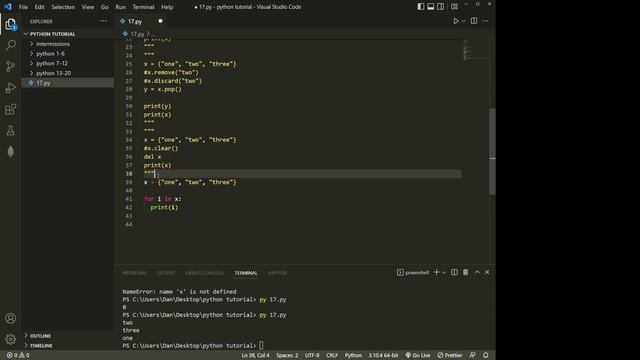Run the Python file with the play button
Image resolution: width=640 pixels, height=360 pixels.
tap(456, 21)
